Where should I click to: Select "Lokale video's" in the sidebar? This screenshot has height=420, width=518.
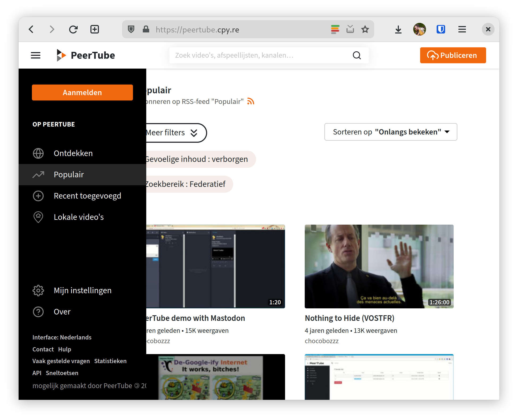[79, 217]
